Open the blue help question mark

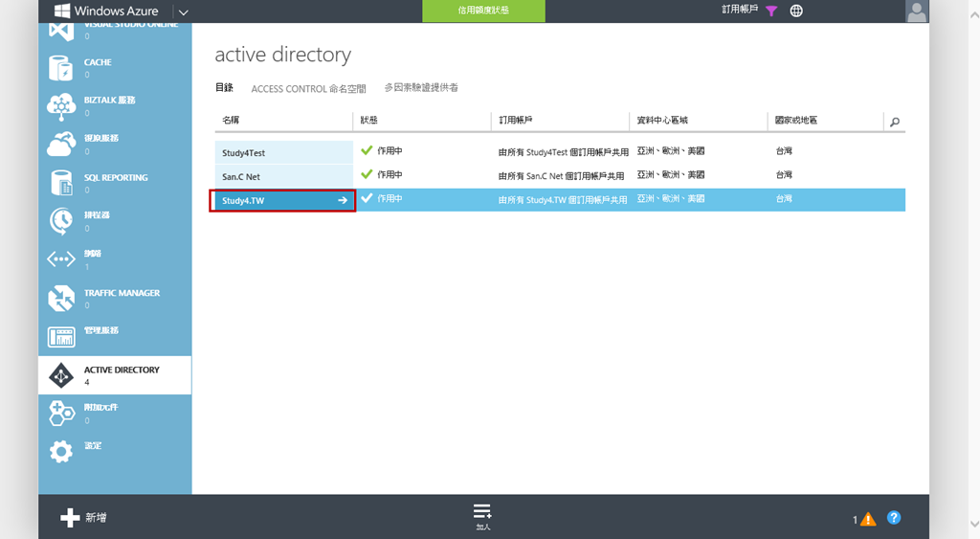tap(894, 517)
